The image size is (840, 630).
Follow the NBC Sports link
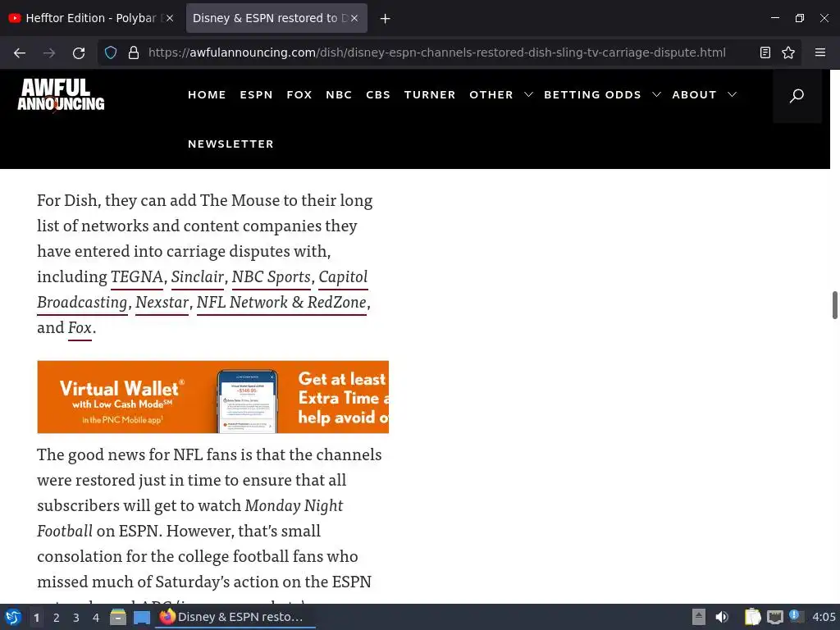(x=271, y=277)
